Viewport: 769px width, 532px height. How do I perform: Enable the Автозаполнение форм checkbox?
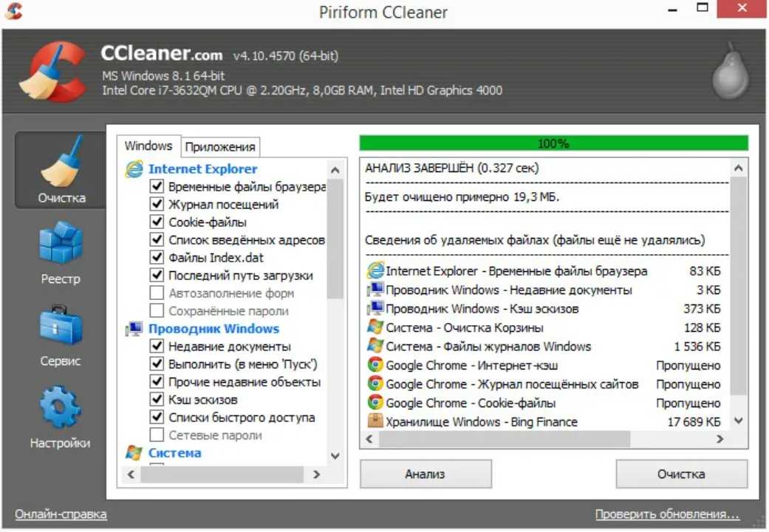coord(157,293)
